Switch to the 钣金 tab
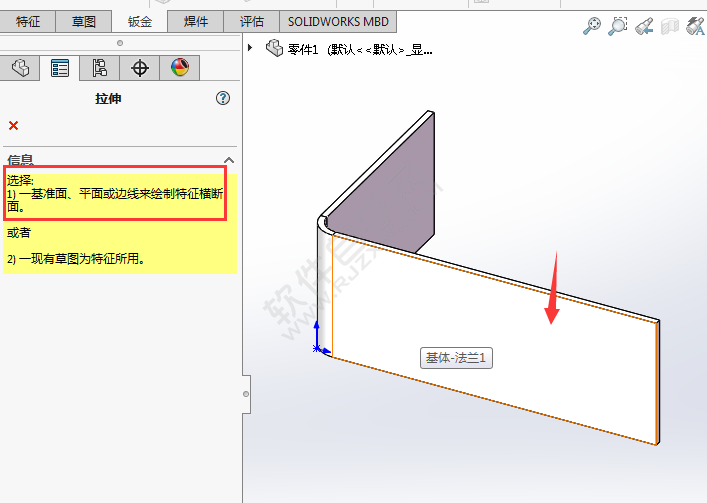The width and height of the screenshot is (707, 503). pyautogui.click(x=139, y=21)
